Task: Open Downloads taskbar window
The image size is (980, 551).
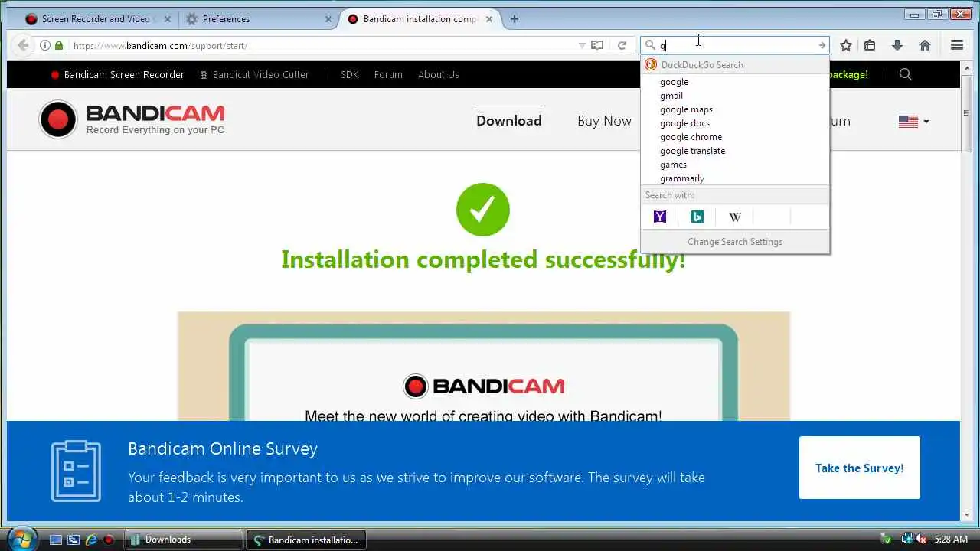Action: pyautogui.click(x=183, y=540)
